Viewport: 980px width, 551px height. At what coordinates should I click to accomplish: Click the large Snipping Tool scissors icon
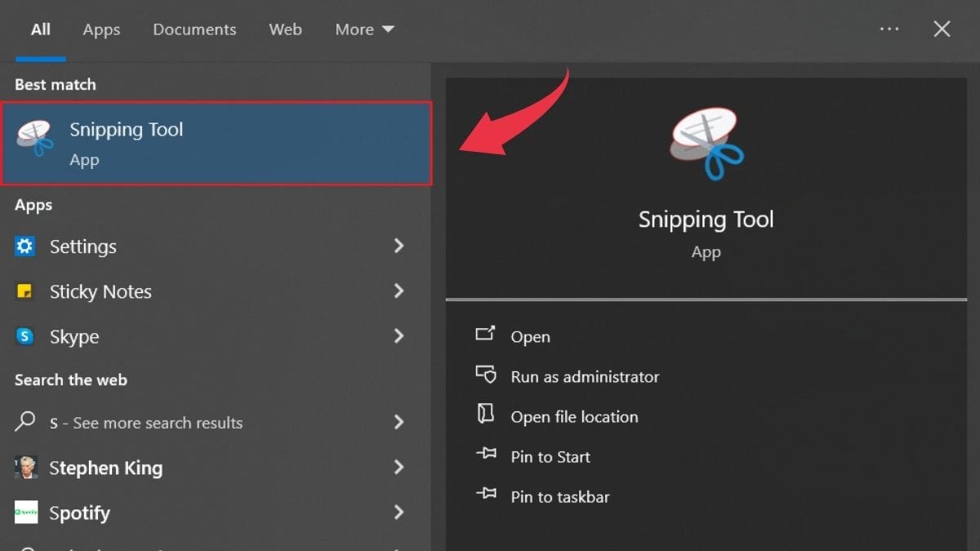point(706,144)
